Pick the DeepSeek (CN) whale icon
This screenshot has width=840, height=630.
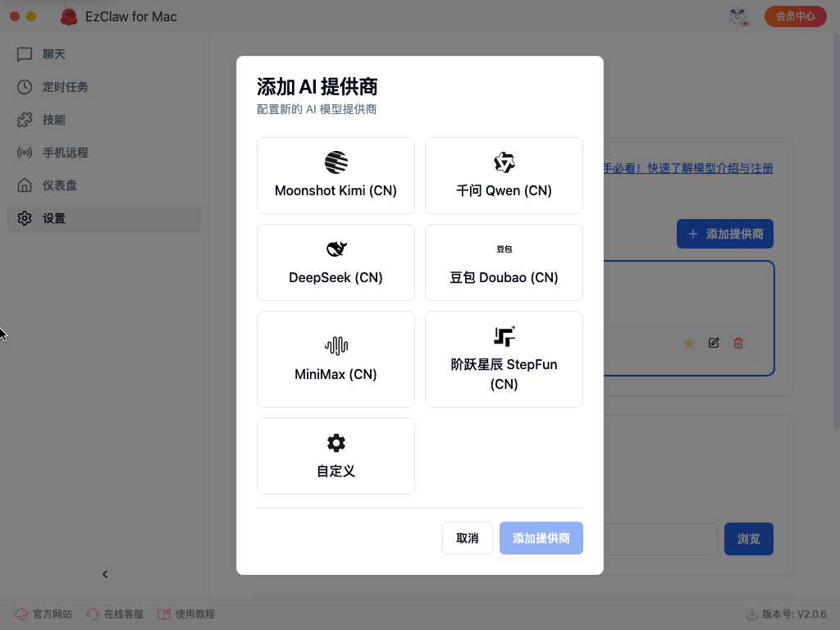[336, 249]
